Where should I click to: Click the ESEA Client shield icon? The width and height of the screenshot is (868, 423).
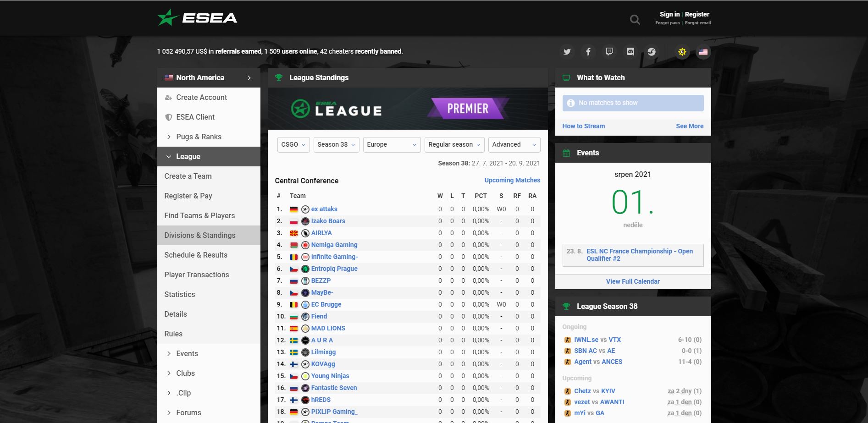pyautogui.click(x=168, y=117)
